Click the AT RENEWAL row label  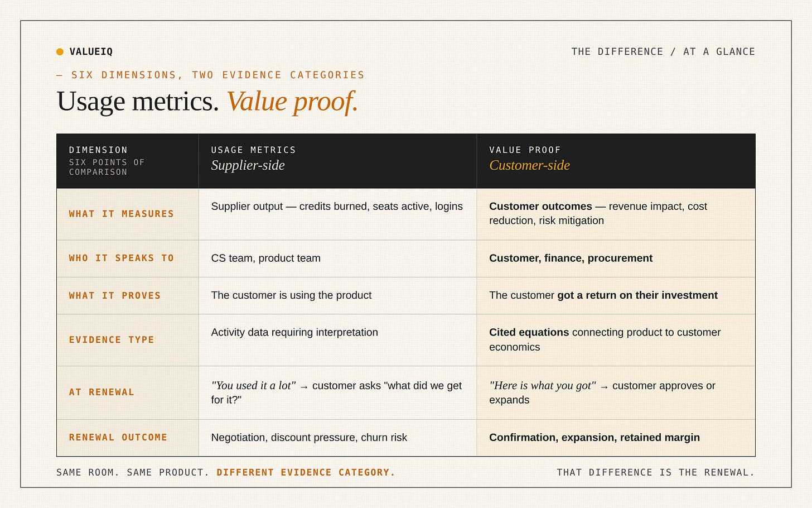click(101, 392)
